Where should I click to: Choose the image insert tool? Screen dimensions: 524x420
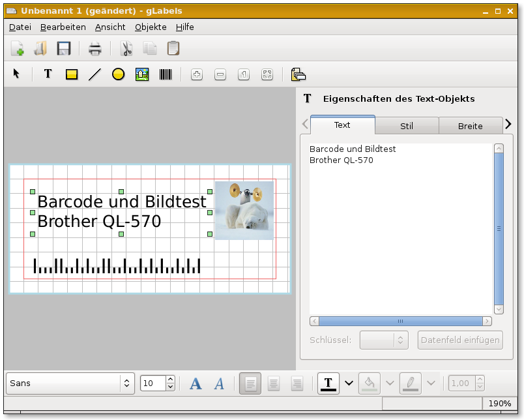click(x=142, y=74)
